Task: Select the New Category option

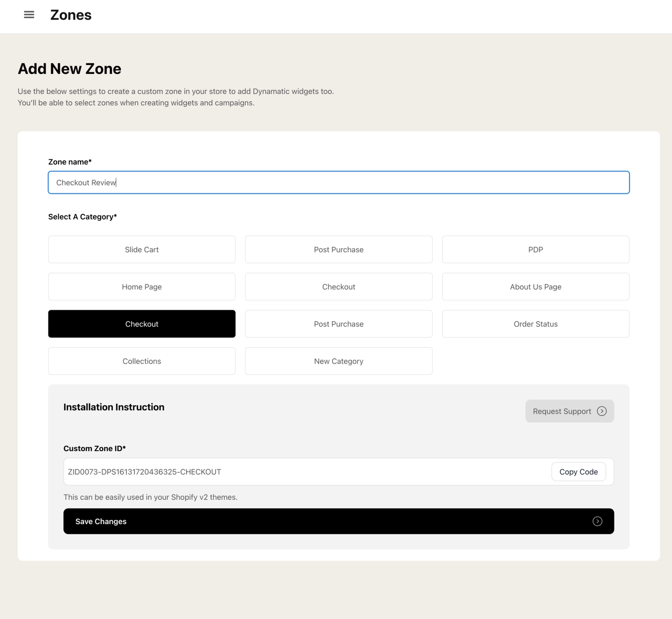Action: (338, 361)
